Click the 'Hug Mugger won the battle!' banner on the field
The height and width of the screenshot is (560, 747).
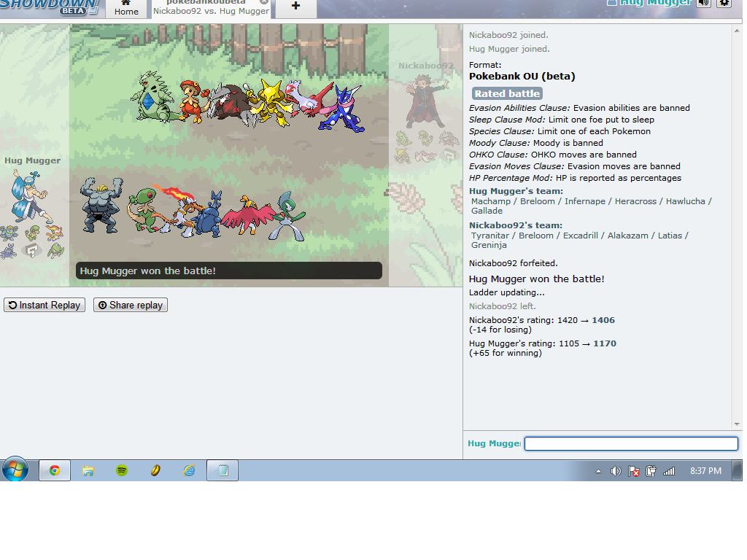point(228,271)
